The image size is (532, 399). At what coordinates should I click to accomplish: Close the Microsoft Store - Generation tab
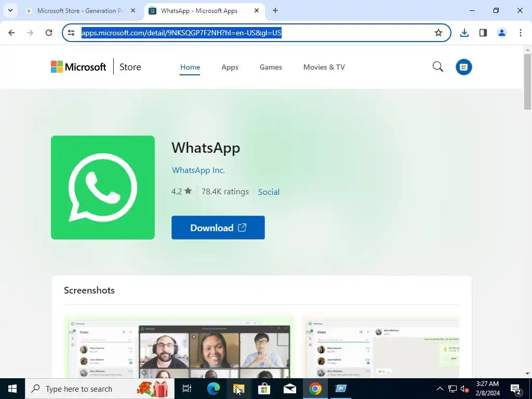133,10
